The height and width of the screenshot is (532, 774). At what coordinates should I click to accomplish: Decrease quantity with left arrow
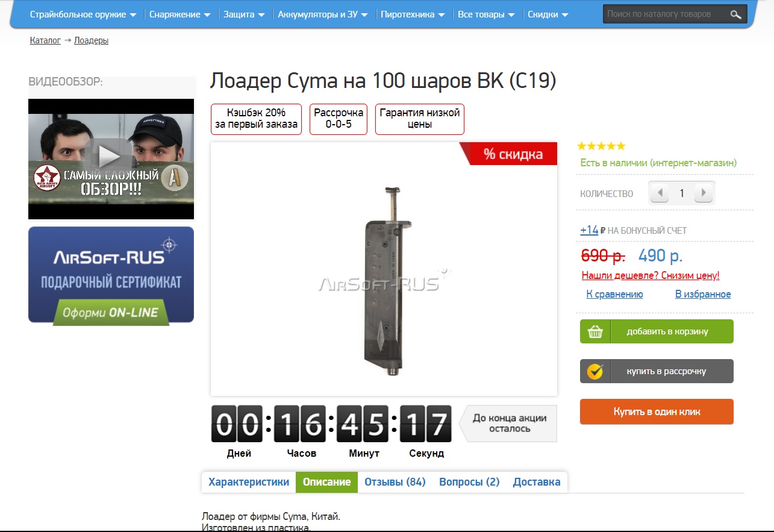pyautogui.click(x=660, y=193)
